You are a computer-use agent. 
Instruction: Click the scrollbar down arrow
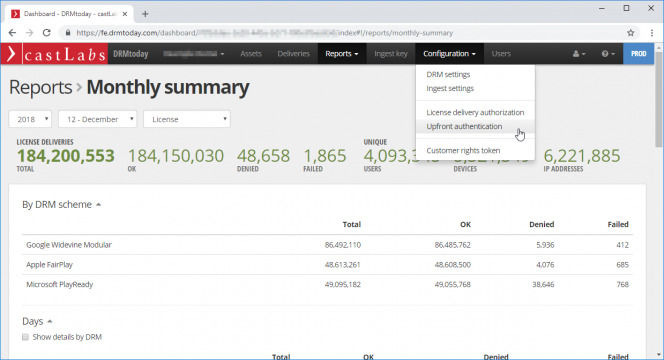pyautogui.click(x=659, y=354)
